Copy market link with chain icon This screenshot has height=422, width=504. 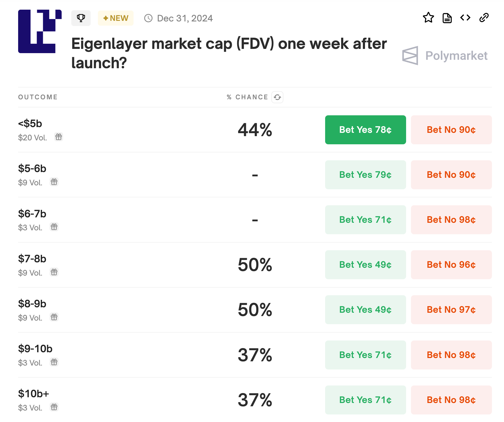(484, 18)
